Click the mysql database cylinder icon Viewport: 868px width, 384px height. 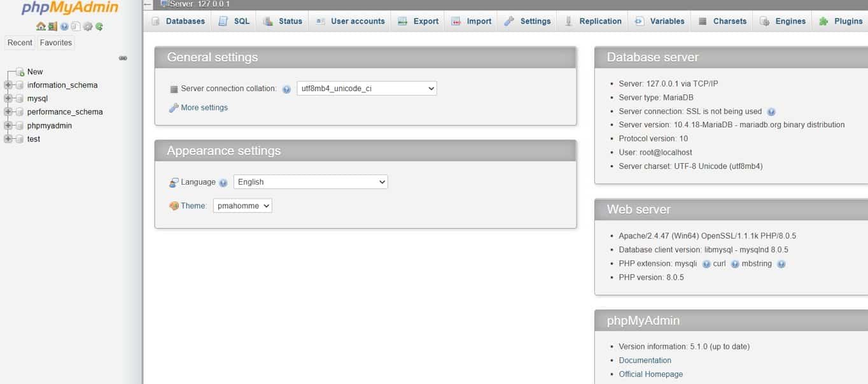(20, 99)
